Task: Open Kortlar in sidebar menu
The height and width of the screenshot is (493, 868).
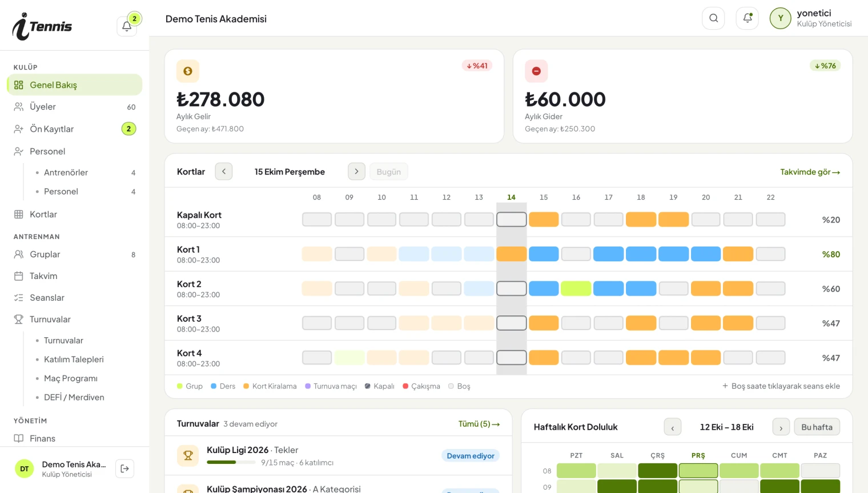Action: [x=75, y=215]
